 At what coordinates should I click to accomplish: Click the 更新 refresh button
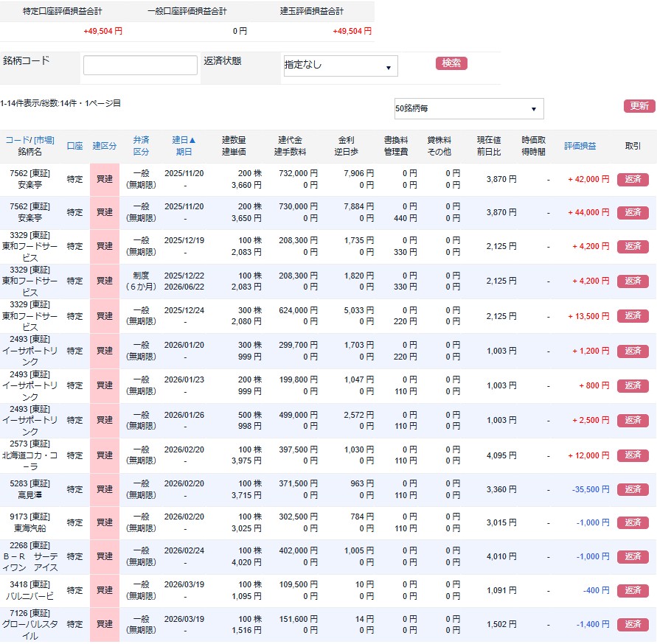click(x=639, y=106)
